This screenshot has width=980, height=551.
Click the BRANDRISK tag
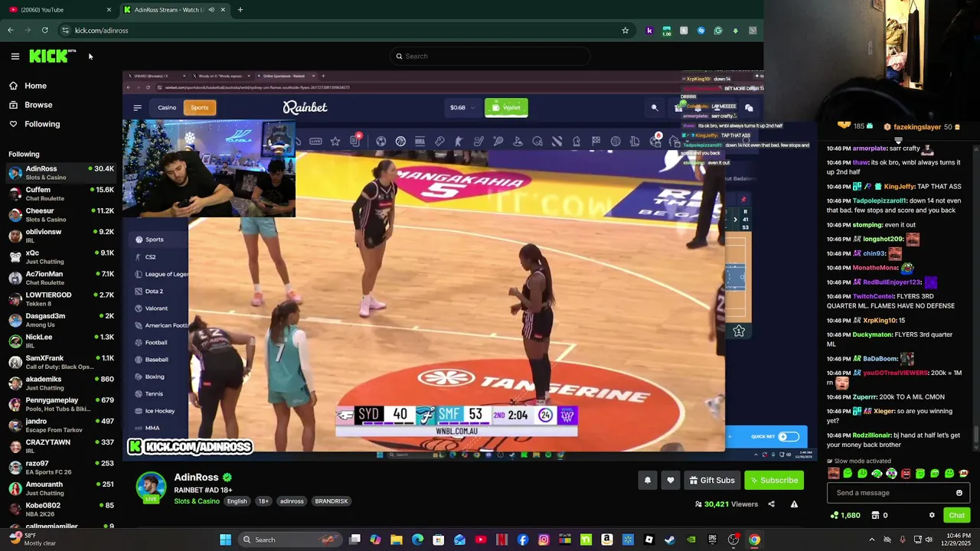click(332, 501)
